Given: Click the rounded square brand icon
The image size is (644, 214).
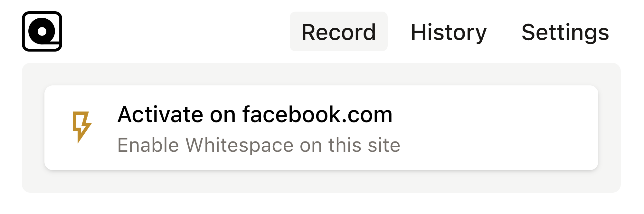Looking at the screenshot, I should (42, 31).
